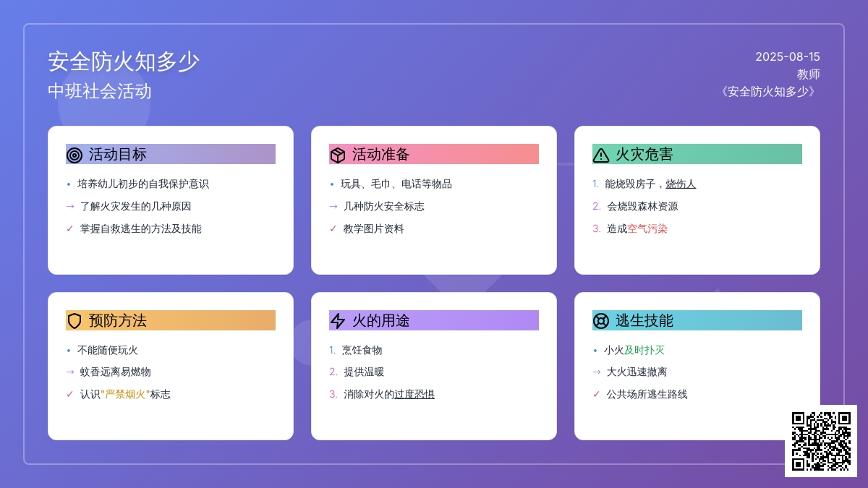Click the line 大火迅速撤离
868x488 pixels.
pos(637,372)
